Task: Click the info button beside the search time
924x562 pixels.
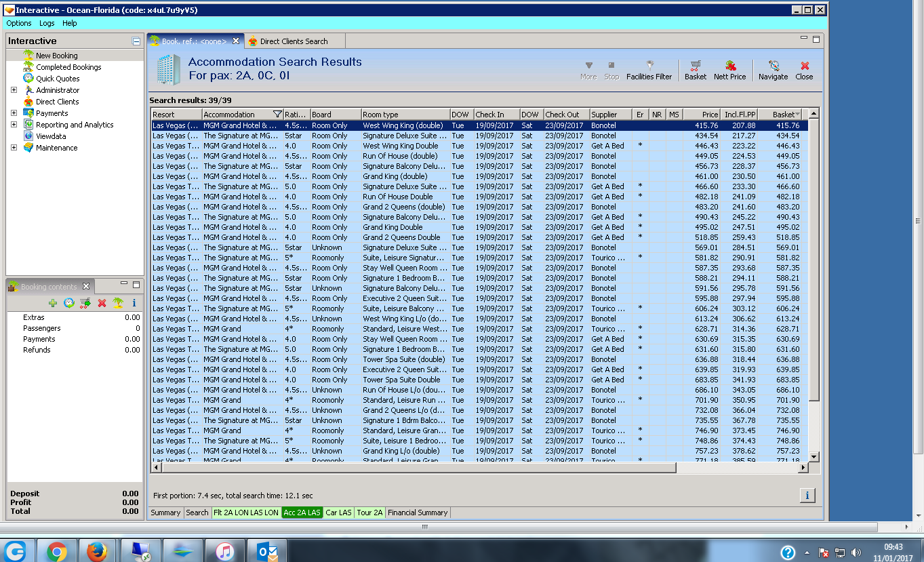Action: tap(807, 496)
